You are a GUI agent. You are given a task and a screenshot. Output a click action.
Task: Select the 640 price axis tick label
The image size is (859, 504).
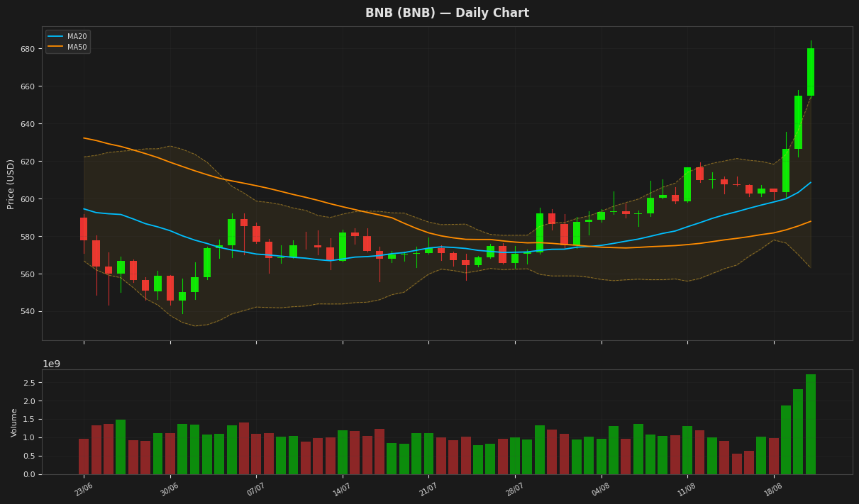[28, 124]
